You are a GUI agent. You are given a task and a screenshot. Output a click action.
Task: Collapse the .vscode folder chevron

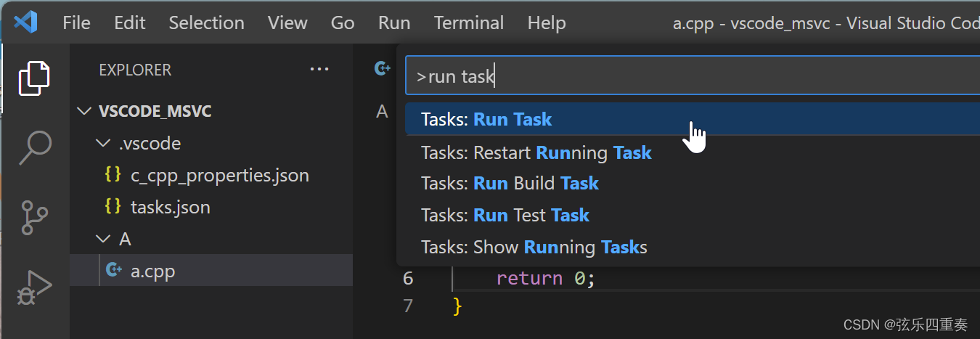(104, 143)
